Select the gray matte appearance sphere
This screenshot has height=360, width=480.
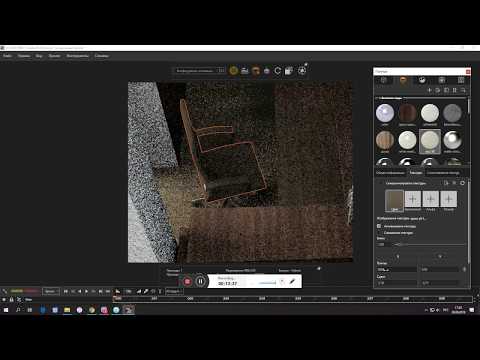pyautogui.click(x=452, y=113)
